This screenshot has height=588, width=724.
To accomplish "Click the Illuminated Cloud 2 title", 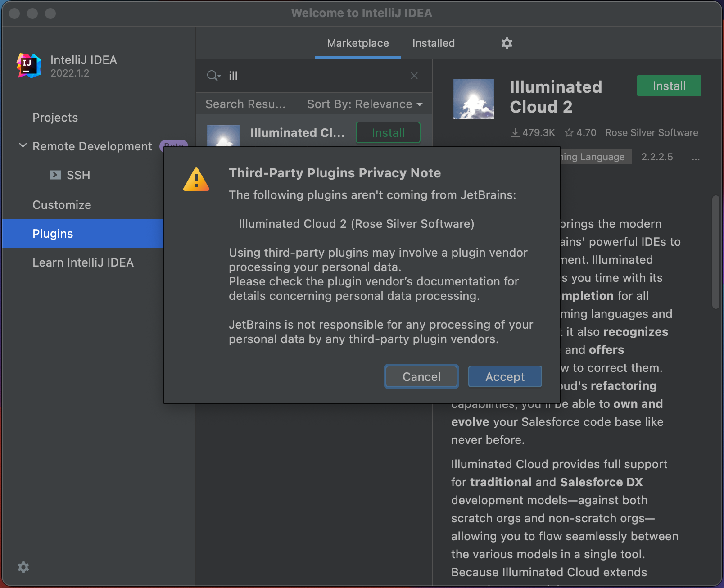I will pyautogui.click(x=556, y=97).
